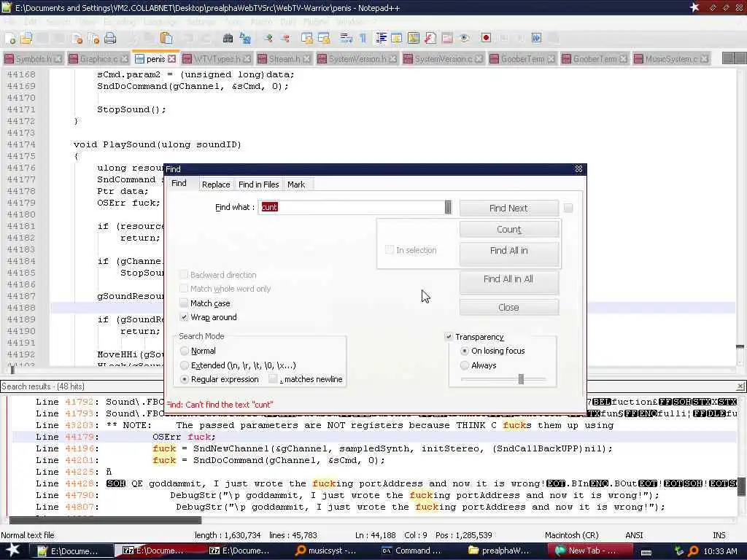Screen dimensions: 747x560
Task: Open the prealphaW... folder taskbar item
Action: [x=499, y=551]
